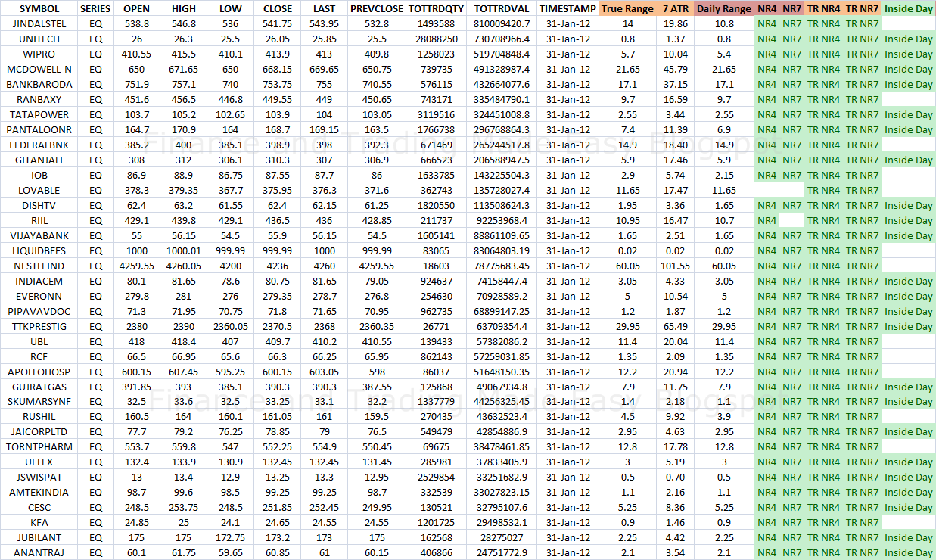Select the PREVCLOSE column header
The image size is (936, 560).
point(376,8)
